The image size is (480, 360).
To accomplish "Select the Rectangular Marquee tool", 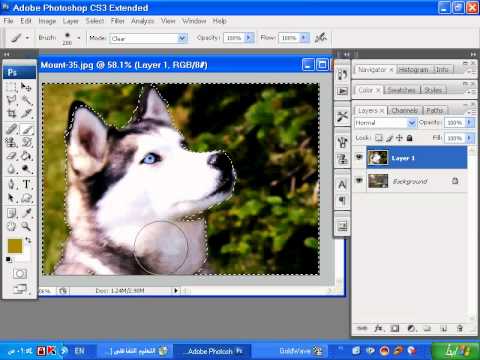I will (11, 87).
